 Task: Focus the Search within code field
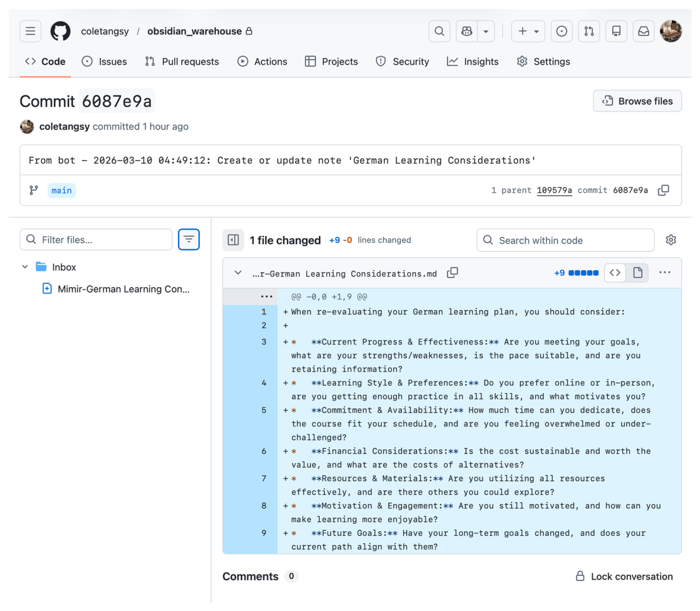point(566,240)
